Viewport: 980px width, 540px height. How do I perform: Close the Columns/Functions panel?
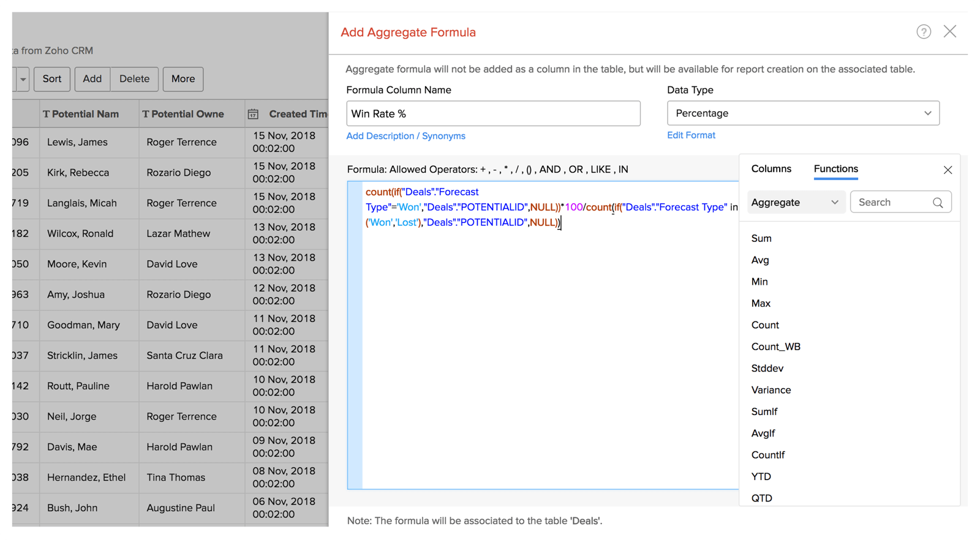tap(948, 170)
